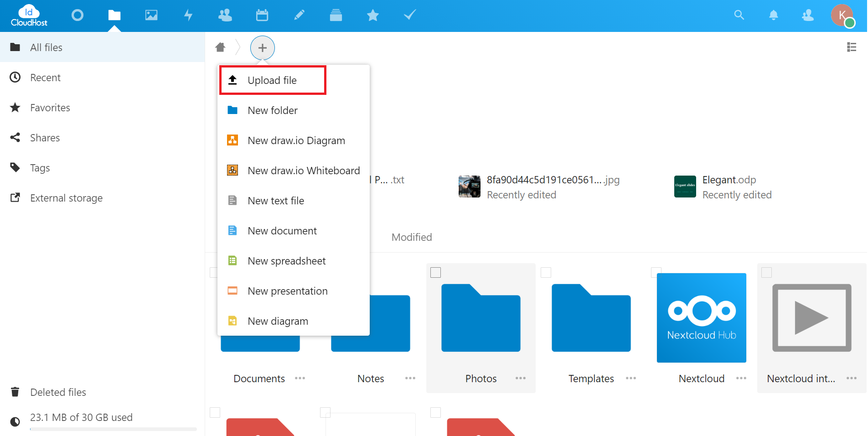The image size is (868, 436).
Task: Open the Nextcloud folder three-dot menu
Action: 741,378
